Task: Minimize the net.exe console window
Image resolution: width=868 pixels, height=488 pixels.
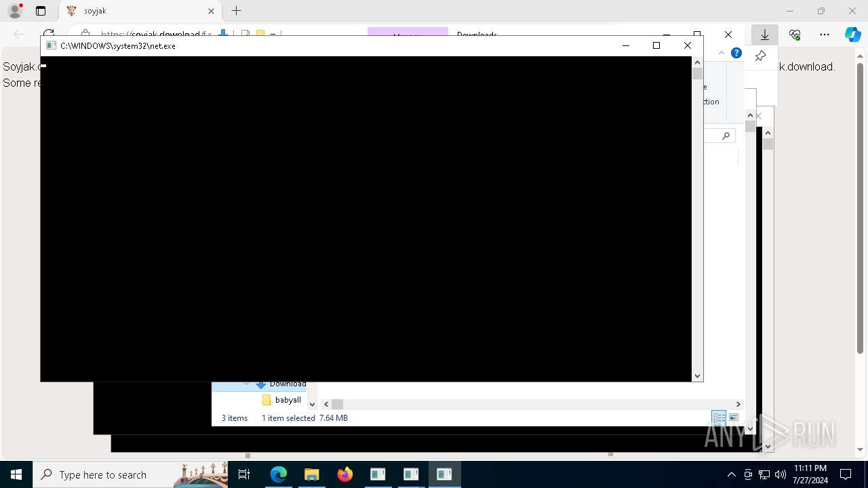Action: pos(626,45)
